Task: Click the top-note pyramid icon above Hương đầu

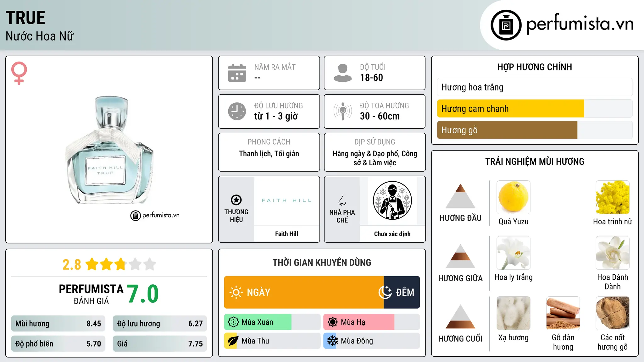Action: tap(460, 196)
